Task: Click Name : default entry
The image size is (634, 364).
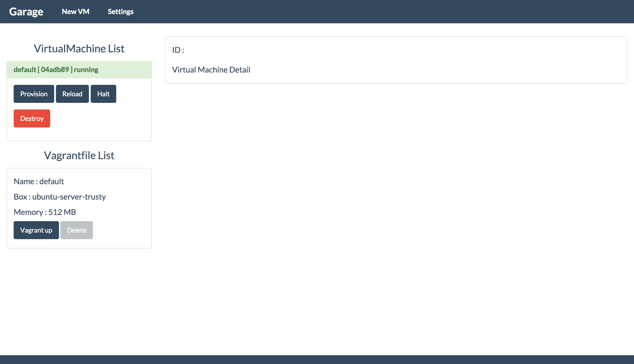Action: tap(39, 181)
